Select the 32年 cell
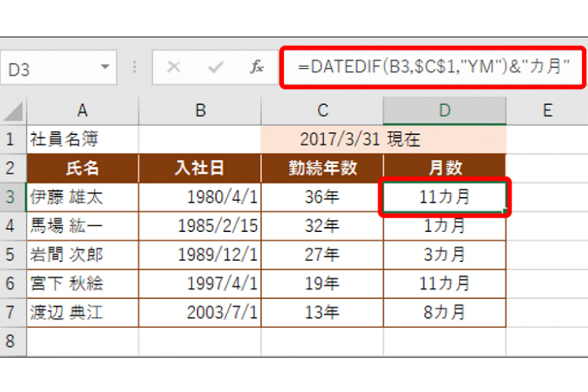 [x=322, y=226]
